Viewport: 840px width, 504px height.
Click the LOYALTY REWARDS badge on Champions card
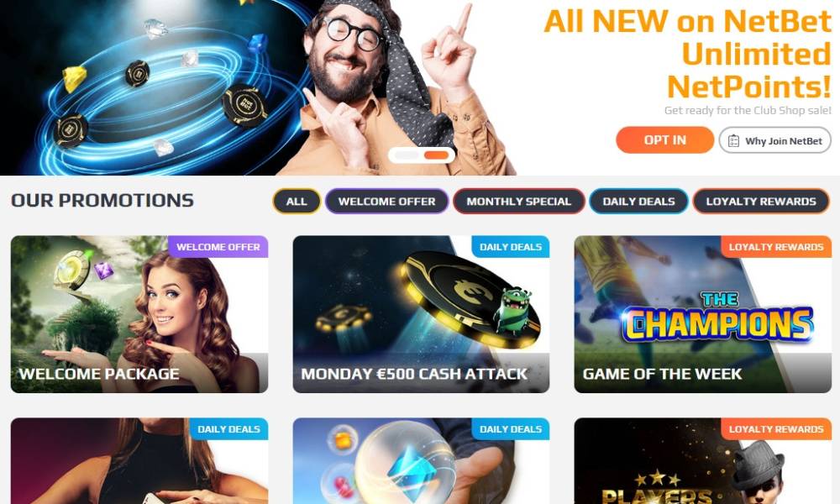(x=775, y=247)
